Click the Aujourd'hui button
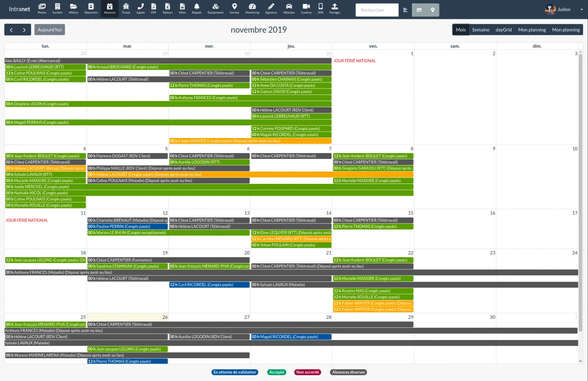Image resolution: width=588 pixels, height=381 pixels. 50,30
